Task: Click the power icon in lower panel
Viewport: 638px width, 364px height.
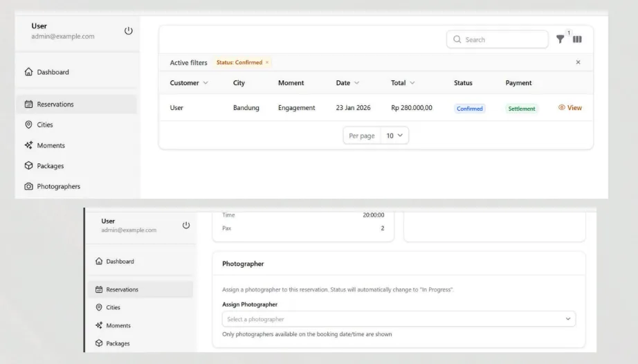Action: 186,225
